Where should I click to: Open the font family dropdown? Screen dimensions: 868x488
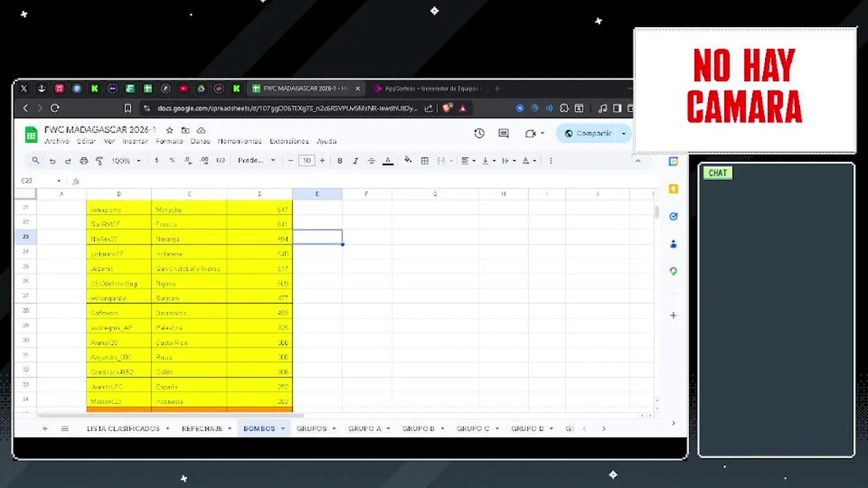pyautogui.click(x=256, y=161)
